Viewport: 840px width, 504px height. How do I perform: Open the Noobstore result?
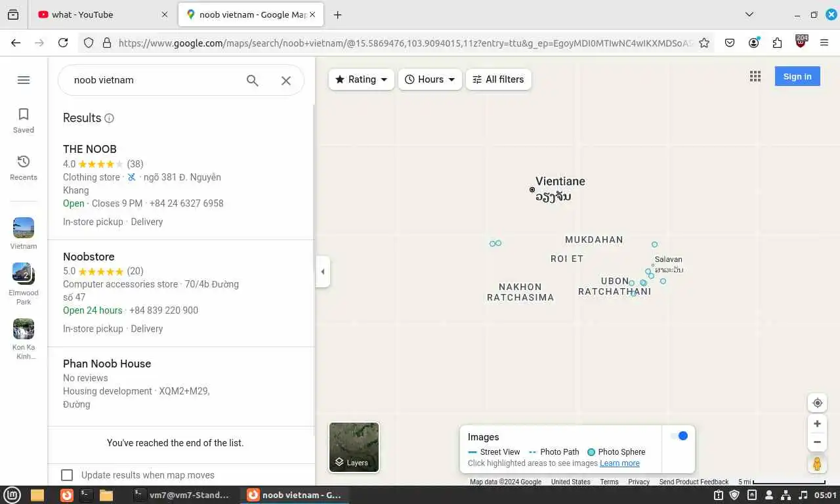tap(181, 293)
